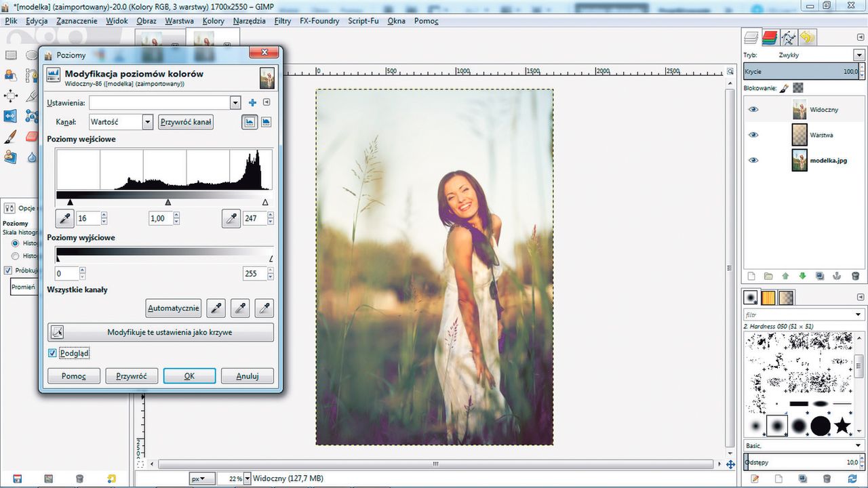The image size is (868, 488).
Task: Click the Krycie opacity slider
Action: 800,71
